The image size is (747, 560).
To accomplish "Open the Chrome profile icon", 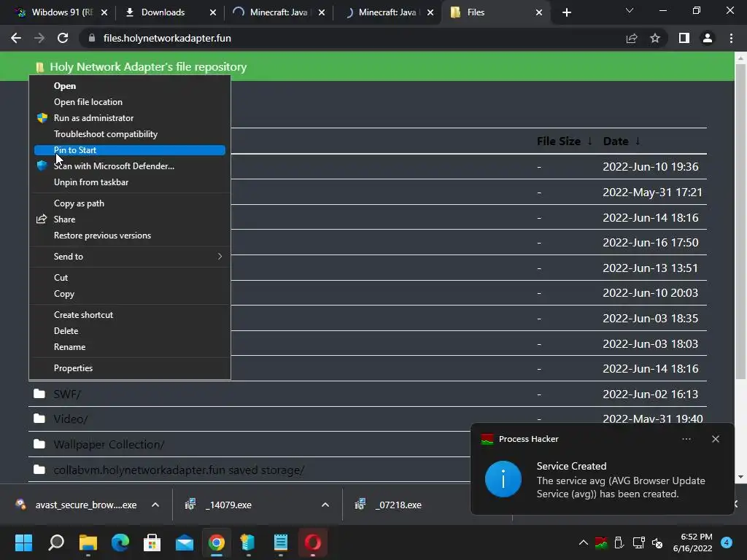I will tap(708, 38).
